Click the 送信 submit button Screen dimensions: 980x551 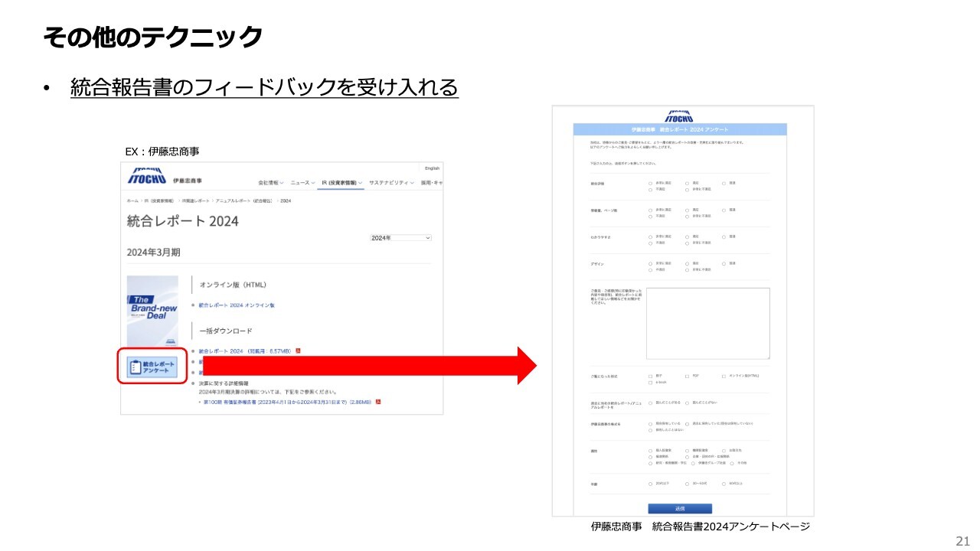pos(680,508)
